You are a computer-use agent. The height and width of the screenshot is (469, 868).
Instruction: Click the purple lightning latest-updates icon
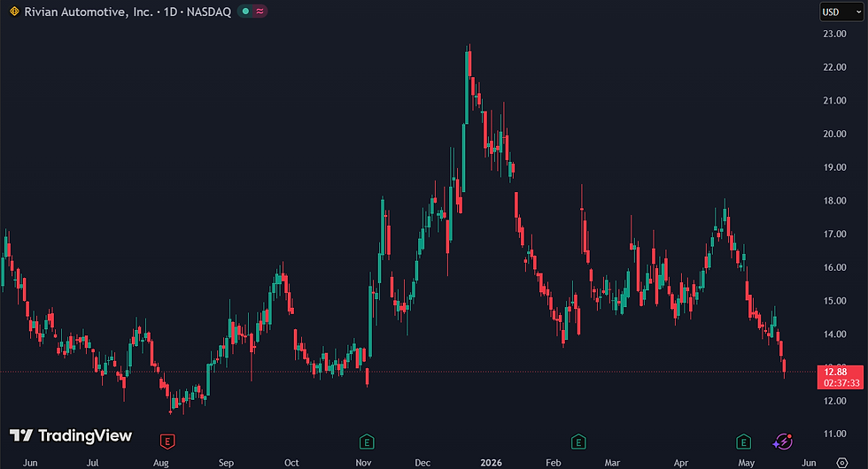tap(783, 442)
